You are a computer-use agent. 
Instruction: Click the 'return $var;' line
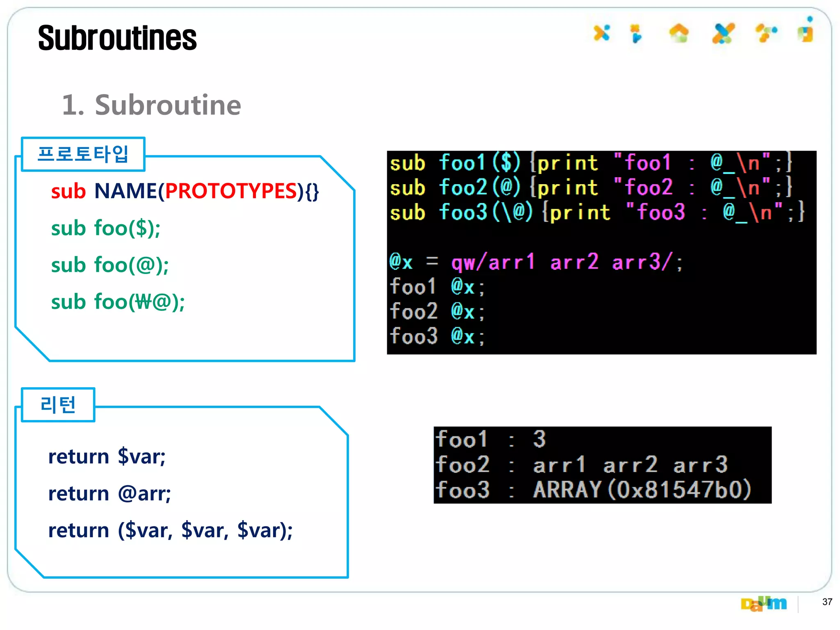tap(107, 457)
